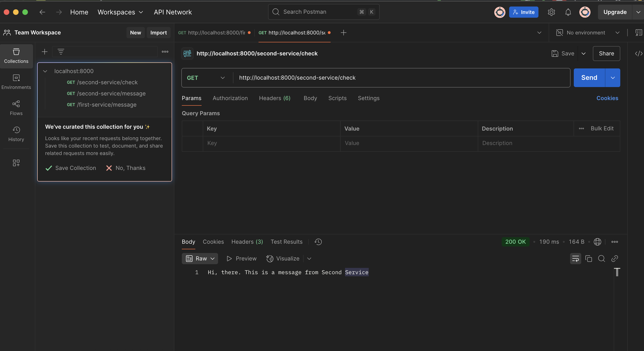Image resolution: width=644 pixels, height=351 pixels.
Task: Open the Save options dropdown arrow
Action: 584,54
